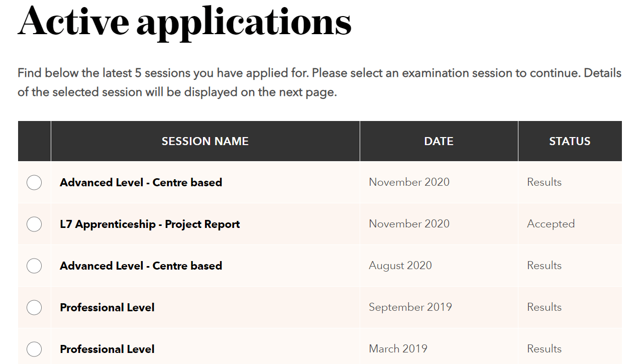Click Advanced Level session name for August 2020

pos(141,266)
